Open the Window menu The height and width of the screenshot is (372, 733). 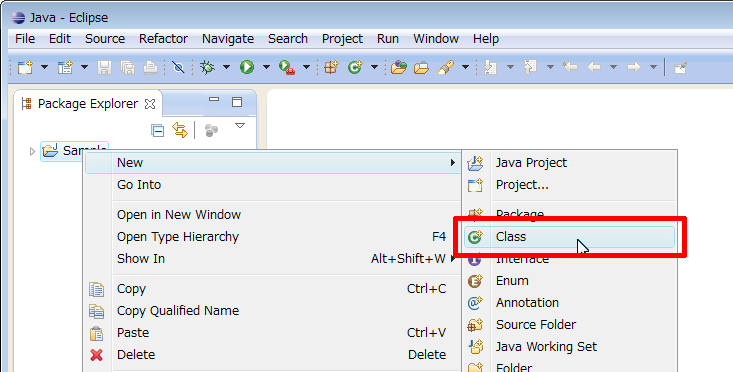(x=436, y=39)
